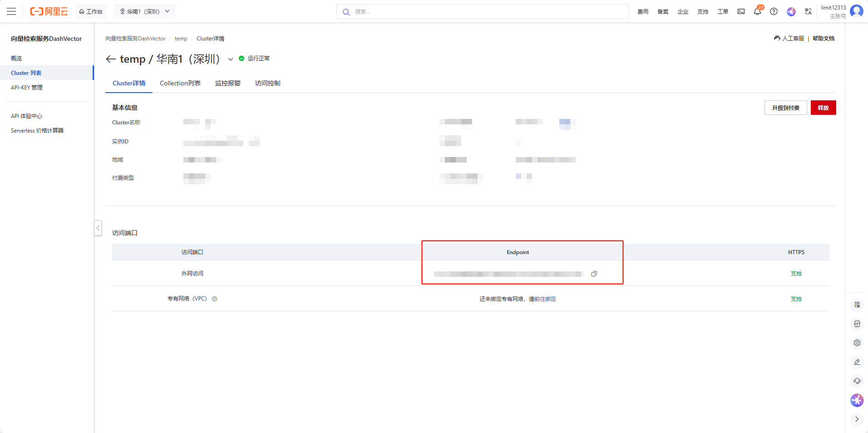Expand the 华南1 (深圳) region dropdown
The height and width of the screenshot is (433, 868).
click(144, 11)
